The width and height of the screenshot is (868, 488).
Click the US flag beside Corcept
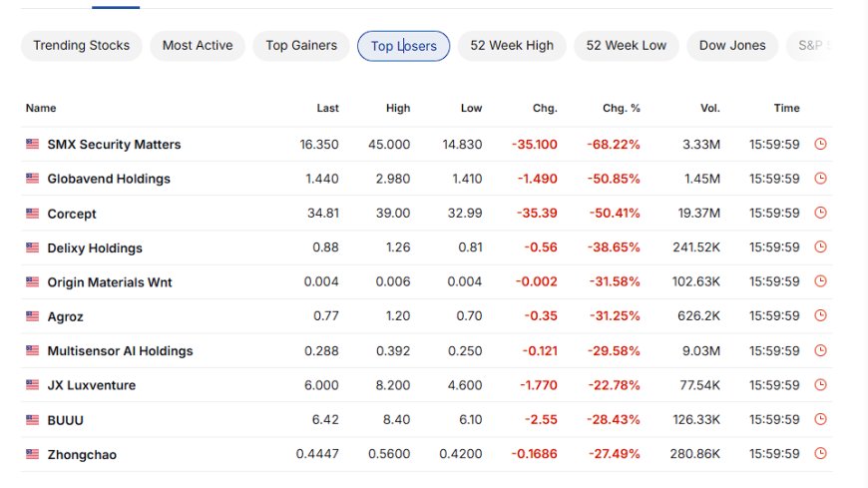click(33, 214)
